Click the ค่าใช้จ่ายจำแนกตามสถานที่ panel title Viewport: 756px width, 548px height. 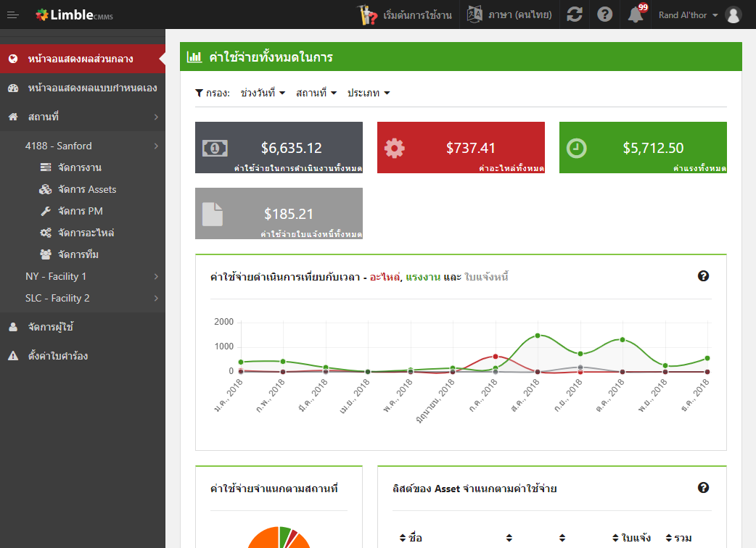274,489
